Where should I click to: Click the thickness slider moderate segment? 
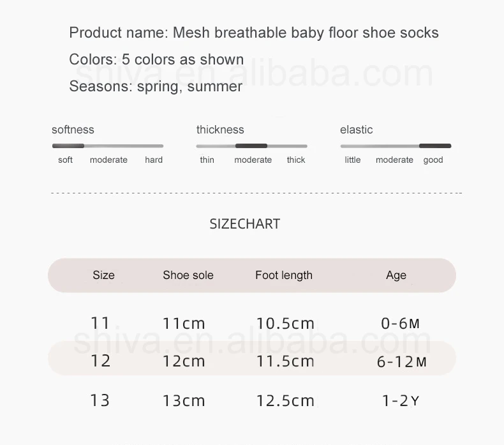[251, 146]
